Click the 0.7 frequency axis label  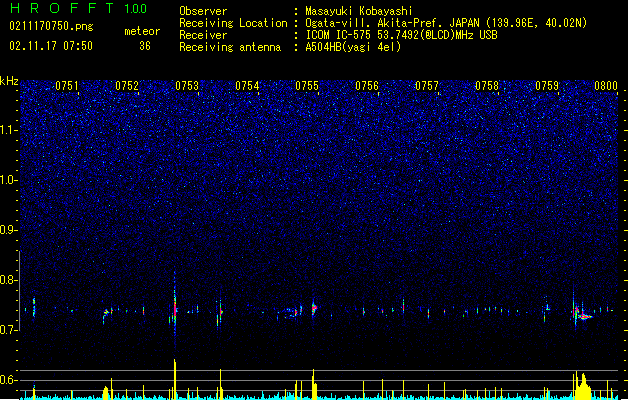click(9, 330)
